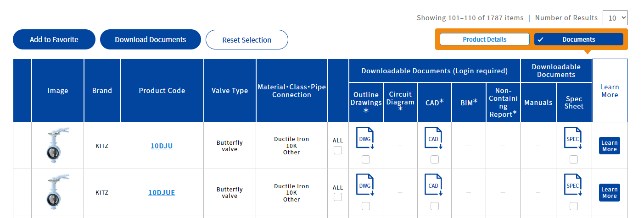Viewport: 644px width, 218px height.
Task: Download DWG outline drawing for 10DJUE
Action: pos(365,185)
